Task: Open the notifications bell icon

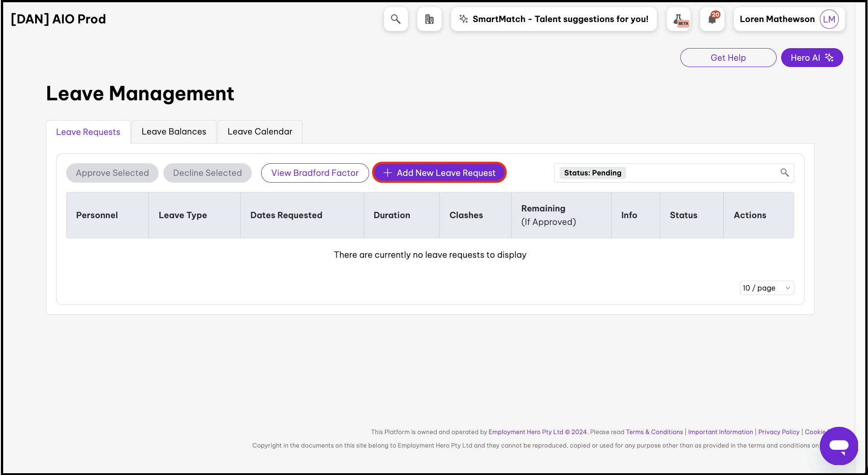Action: [x=712, y=19]
